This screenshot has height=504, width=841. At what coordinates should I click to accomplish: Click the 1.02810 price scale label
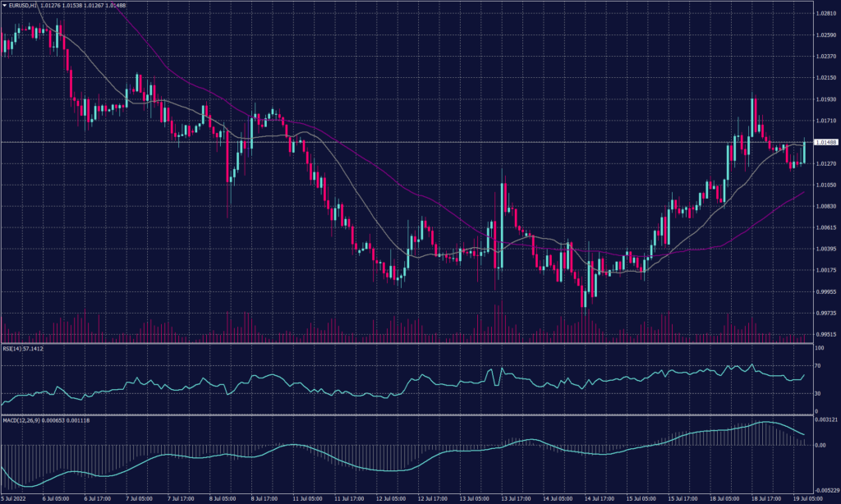coord(825,14)
